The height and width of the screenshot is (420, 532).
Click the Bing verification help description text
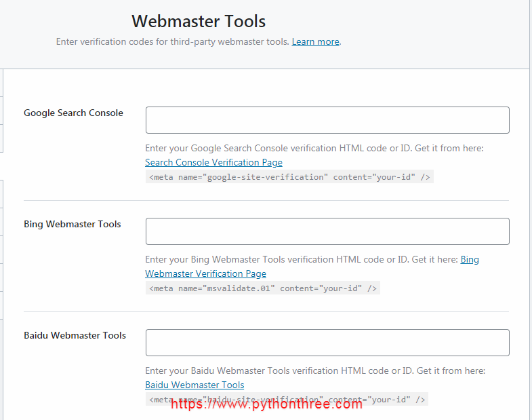pyautogui.click(x=302, y=259)
